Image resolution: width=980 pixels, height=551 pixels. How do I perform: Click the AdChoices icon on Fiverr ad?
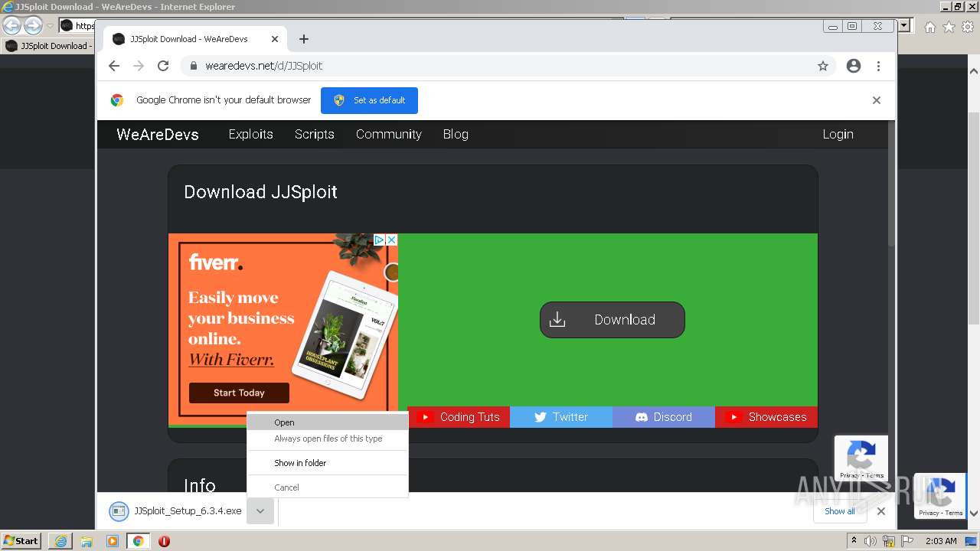pyautogui.click(x=379, y=240)
